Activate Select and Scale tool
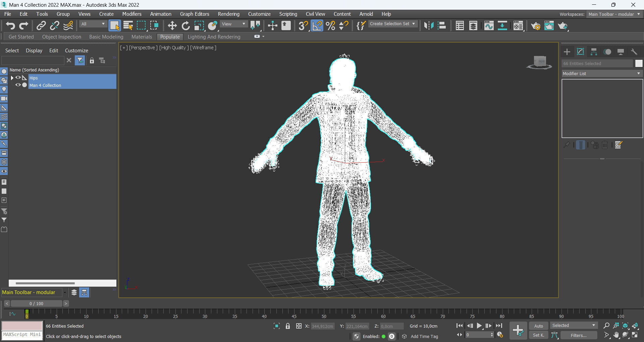Viewport: 644px width, 342px height. pos(199,26)
